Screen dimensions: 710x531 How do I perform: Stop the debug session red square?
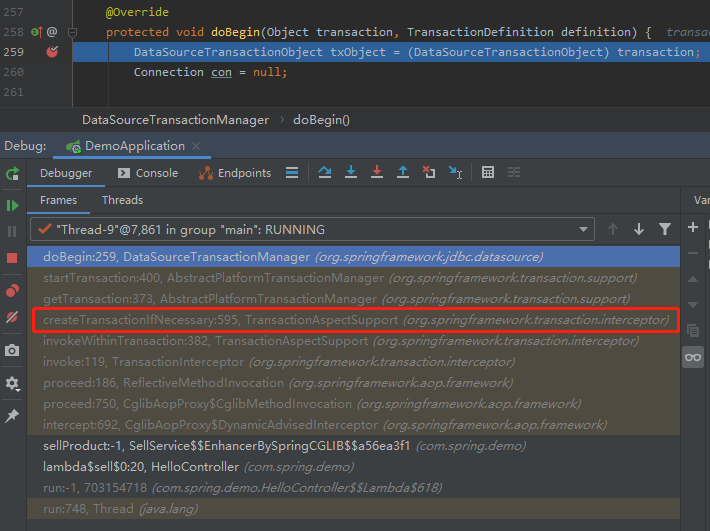(x=12, y=258)
